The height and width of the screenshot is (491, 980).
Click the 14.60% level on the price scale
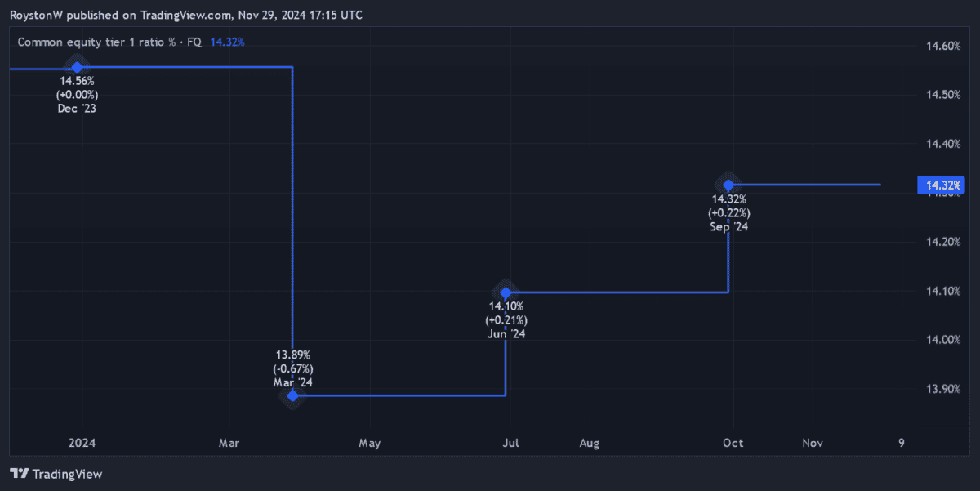tap(943, 47)
